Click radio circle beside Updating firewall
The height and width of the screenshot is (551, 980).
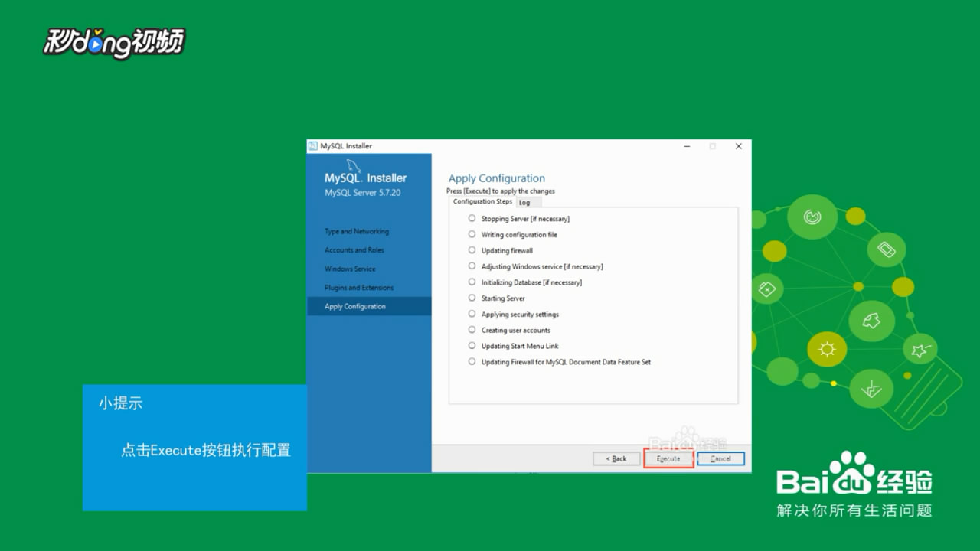pos(472,250)
